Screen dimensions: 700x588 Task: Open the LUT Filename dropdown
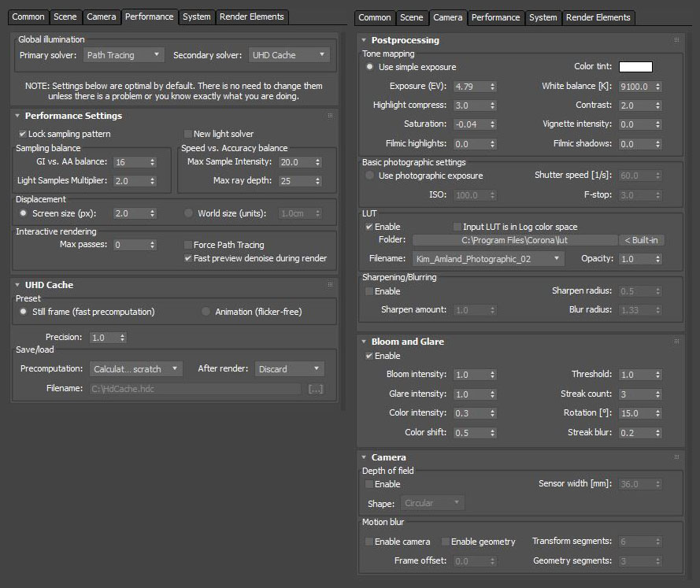click(488, 259)
